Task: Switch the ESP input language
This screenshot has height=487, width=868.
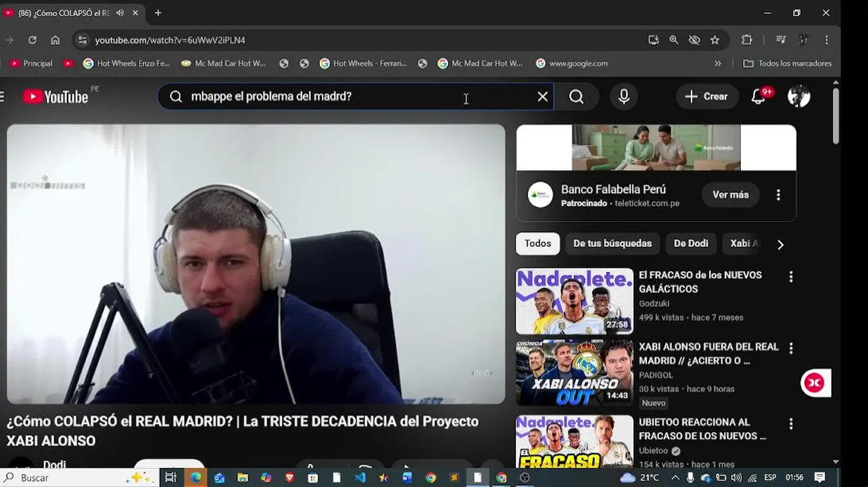Action: [770, 478]
